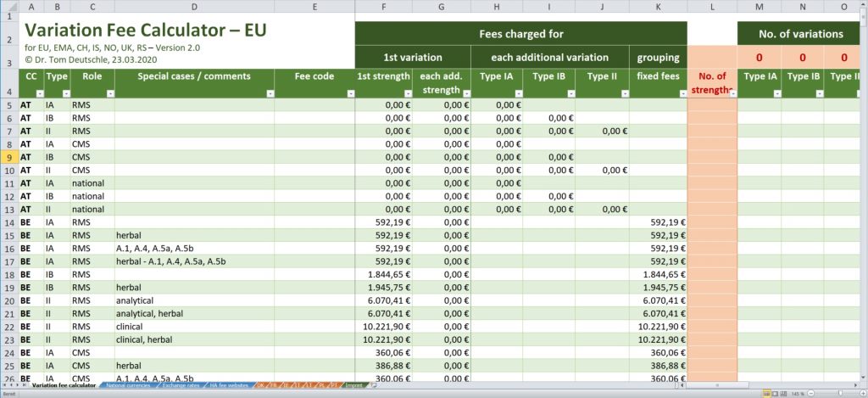
Task: Insert a new worksheet via tab icon
Action: tap(374, 385)
